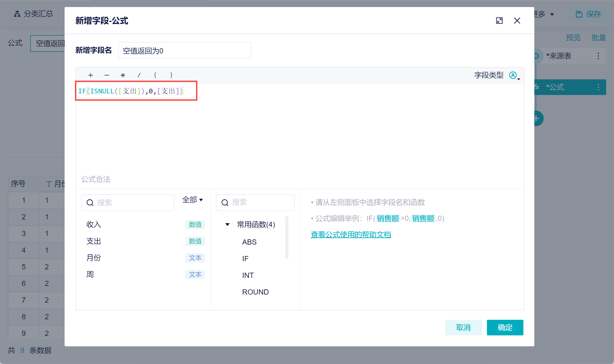
Task: Expand the formula dialog to fullscreen
Action: click(x=499, y=21)
